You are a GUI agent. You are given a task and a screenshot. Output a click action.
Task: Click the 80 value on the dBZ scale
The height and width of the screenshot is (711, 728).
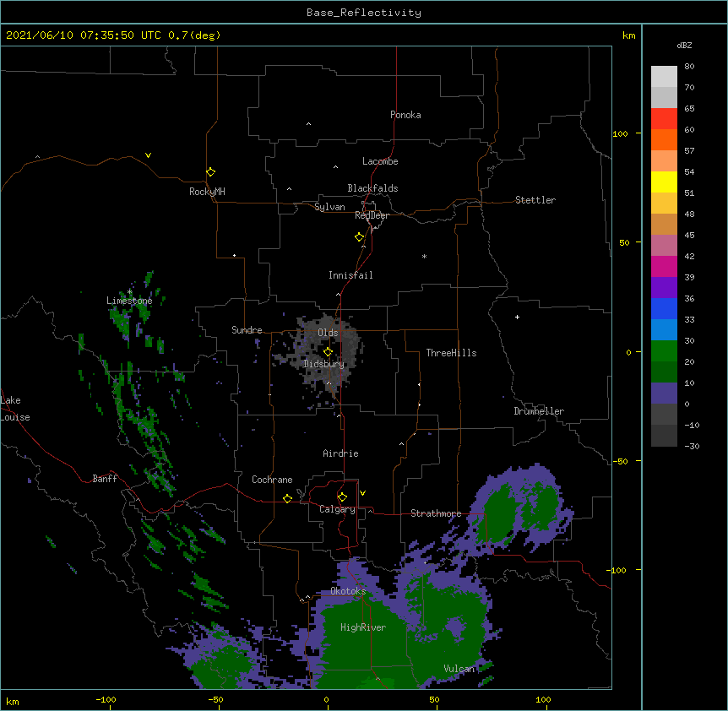pyautogui.click(x=689, y=67)
